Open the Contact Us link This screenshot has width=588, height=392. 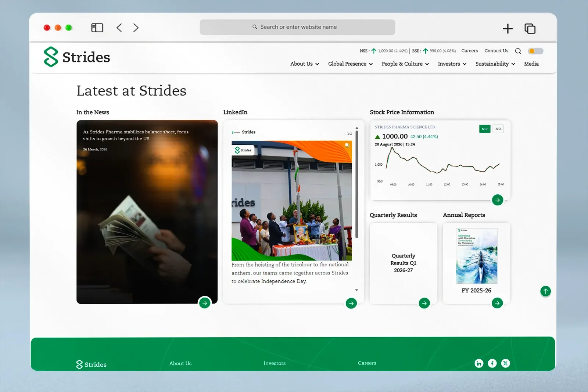pos(496,51)
